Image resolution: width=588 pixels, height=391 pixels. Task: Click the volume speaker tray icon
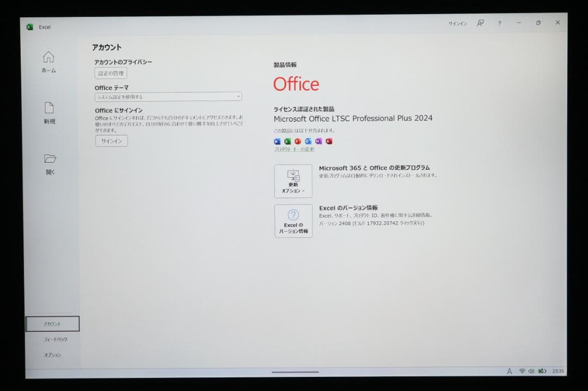point(531,371)
